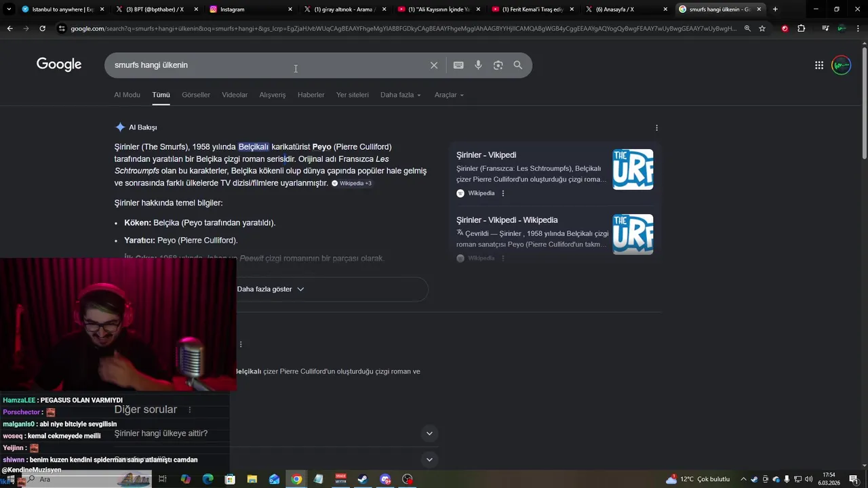Click in the Google search input field
Image resolution: width=868 pixels, height=488 pixels.
point(268,65)
